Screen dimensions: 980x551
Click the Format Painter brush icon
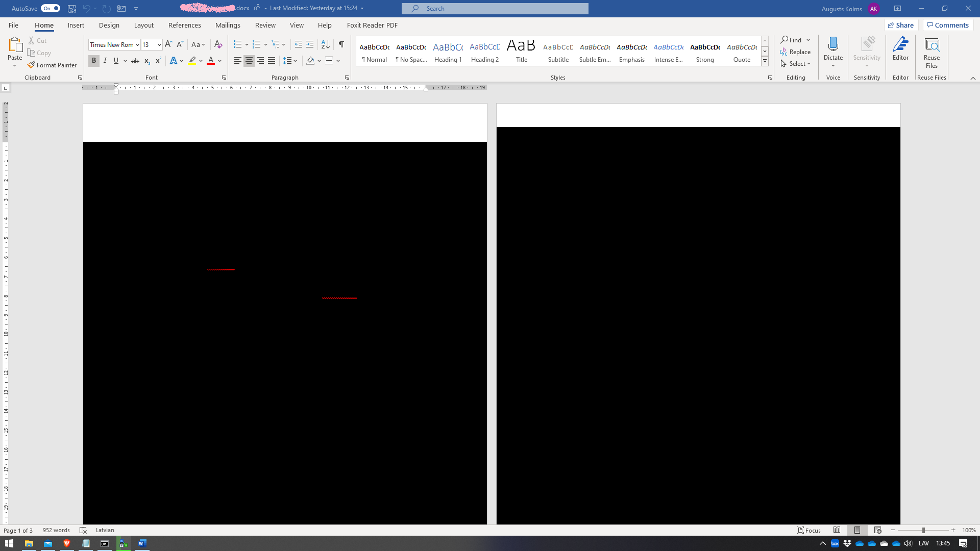coord(31,65)
